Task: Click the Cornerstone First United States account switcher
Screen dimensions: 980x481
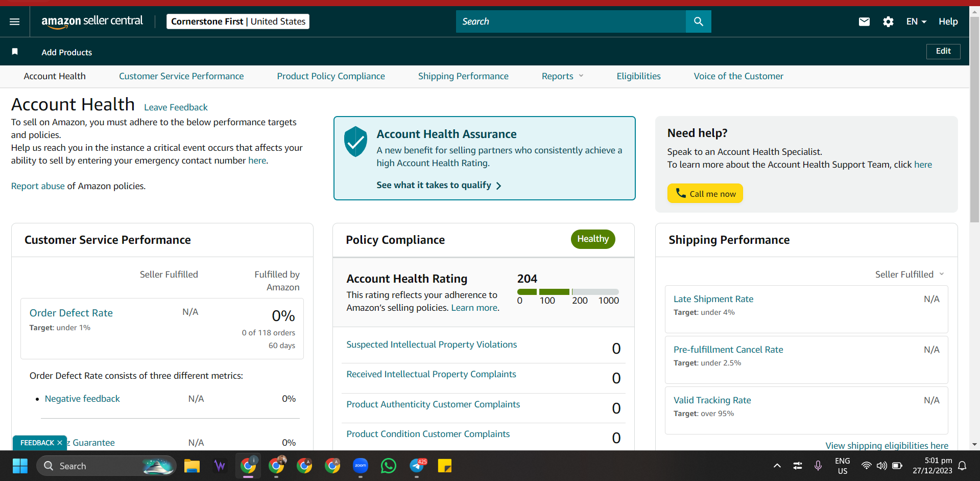Action: point(238,21)
